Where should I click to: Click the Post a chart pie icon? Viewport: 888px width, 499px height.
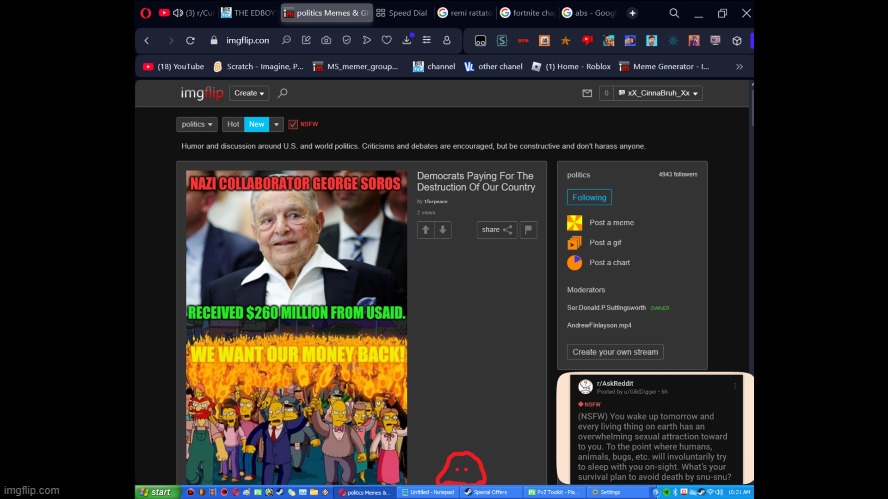click(x=574, y=262)
